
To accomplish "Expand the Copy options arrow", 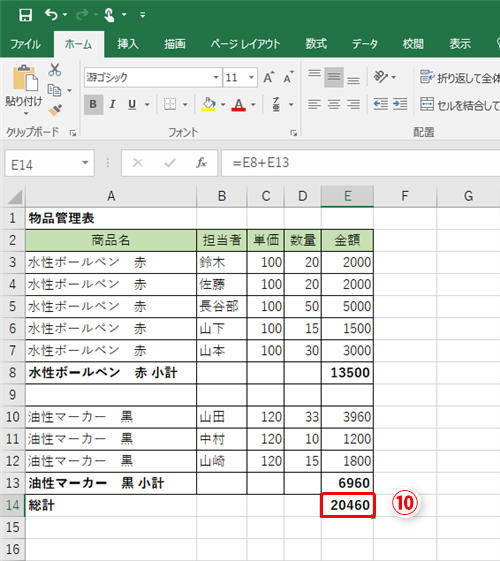I will 69,91.
